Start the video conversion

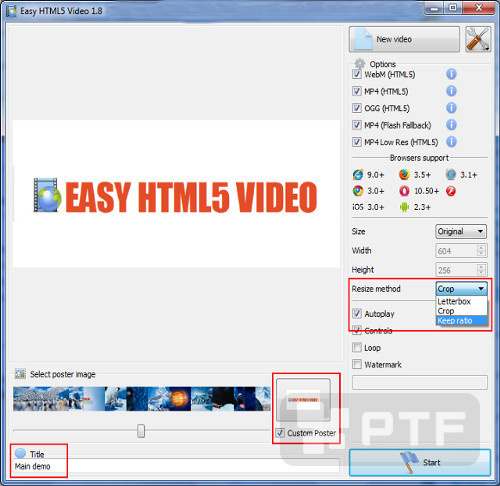(420, 462)
